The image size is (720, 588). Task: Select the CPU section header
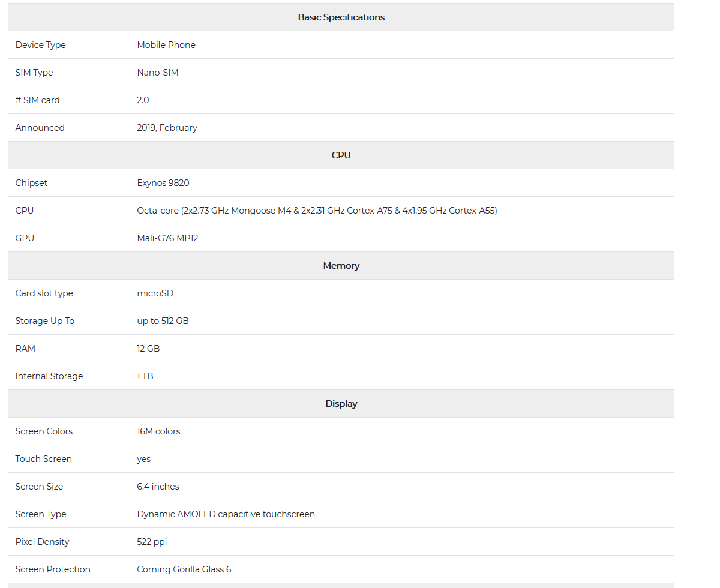pos(341,155)
